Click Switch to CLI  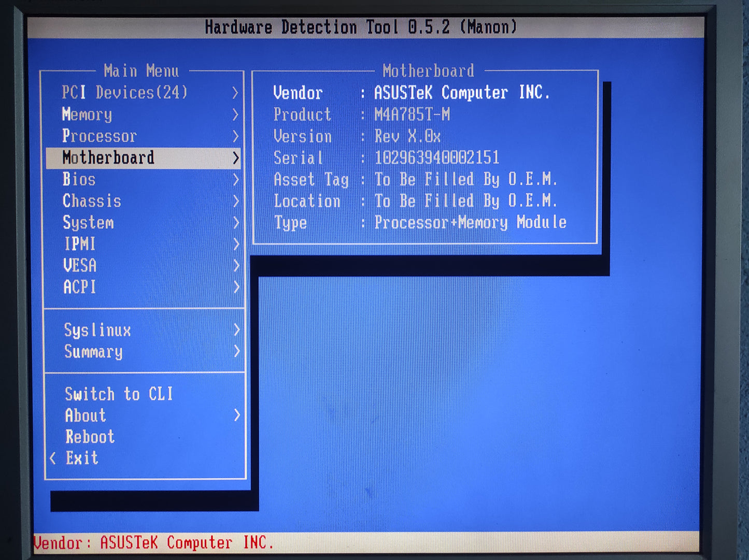[x=119, y=394]
